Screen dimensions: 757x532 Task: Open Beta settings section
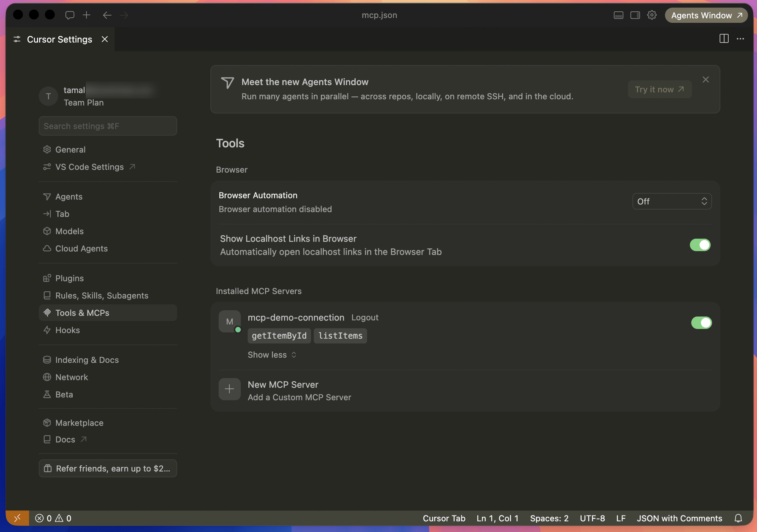click(x=108, y=394)
